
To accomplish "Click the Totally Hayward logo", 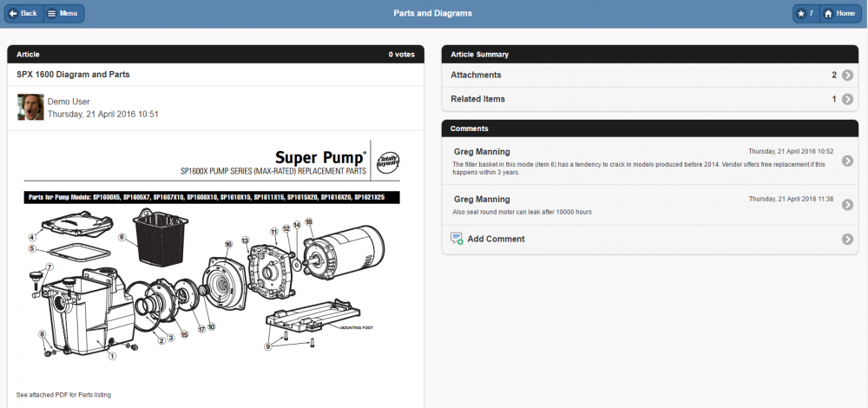I will 388,161.
